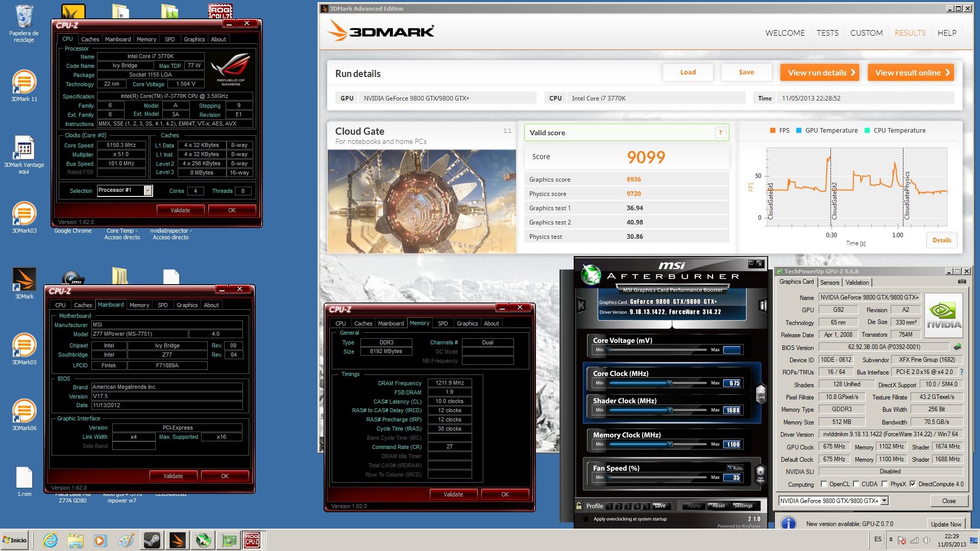Click the ES language indicator in taskbar
This screenshot has width=980, height=551.
point(877,539)
